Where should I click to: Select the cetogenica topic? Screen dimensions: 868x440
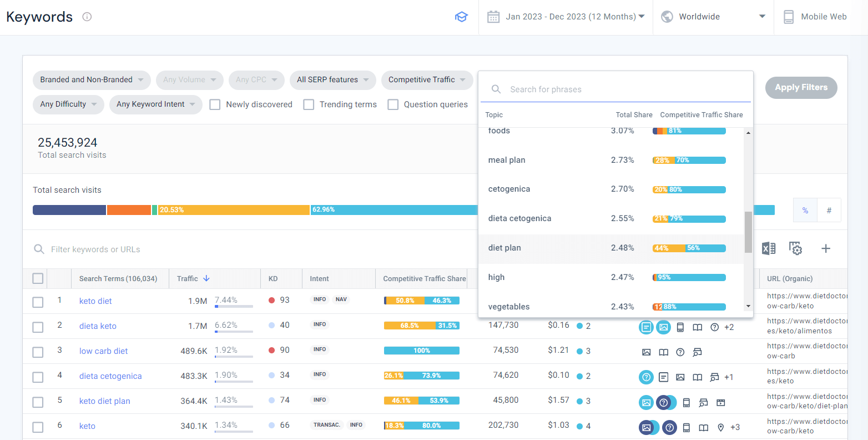(611, 189)
